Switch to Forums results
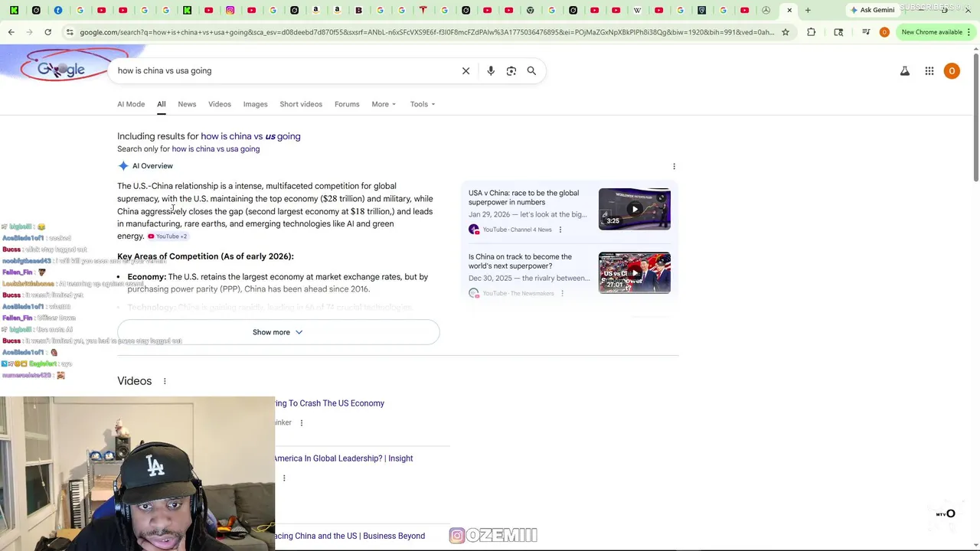Viewport: 980px width, 551px height. [x=347, y=104]
